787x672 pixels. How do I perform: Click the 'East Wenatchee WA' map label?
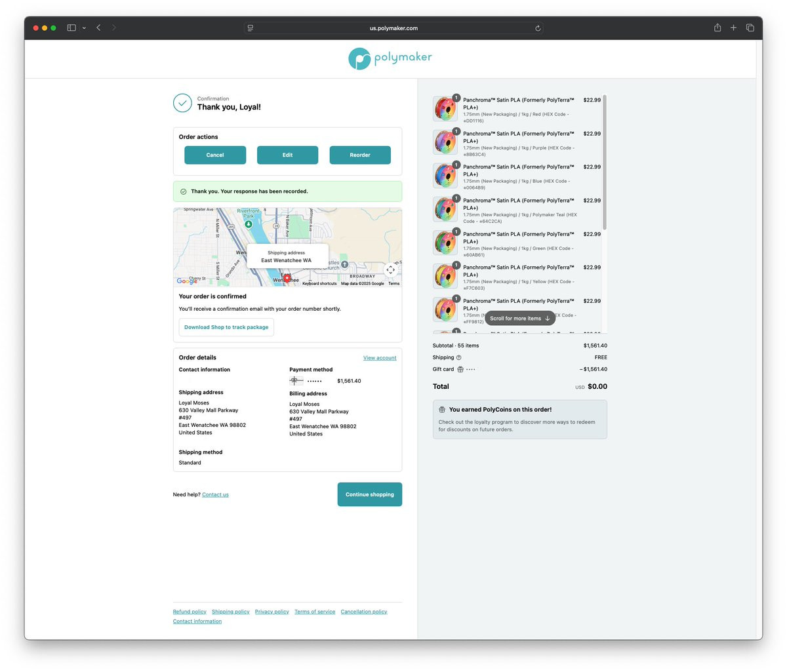tap(287, 260)
